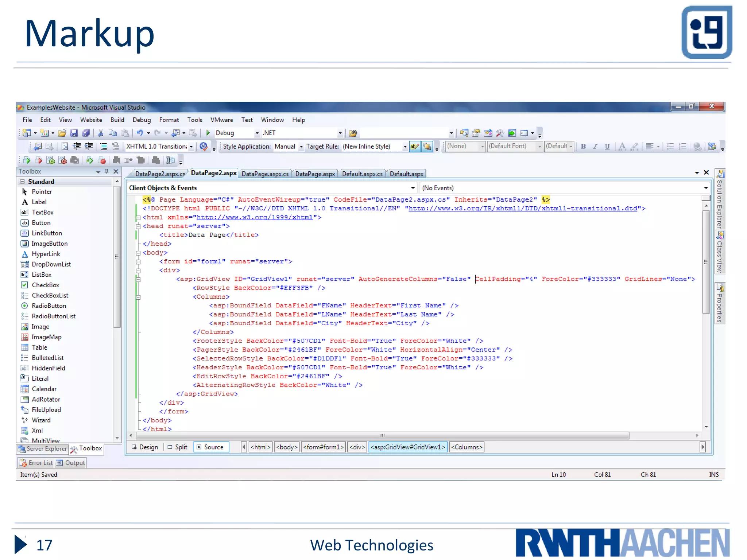
Task: Switch to Default.aspx tab
Action: (406, 174)
